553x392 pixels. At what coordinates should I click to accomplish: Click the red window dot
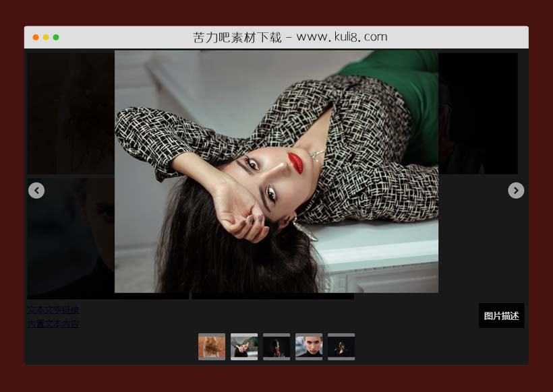36,37
